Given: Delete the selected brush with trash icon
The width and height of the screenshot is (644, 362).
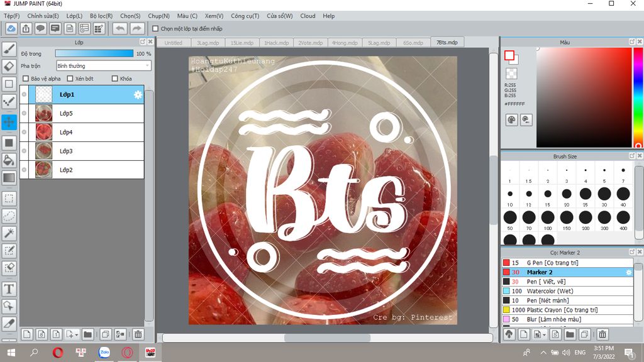Looking at the screenshot, I should (x=602, y=334).
